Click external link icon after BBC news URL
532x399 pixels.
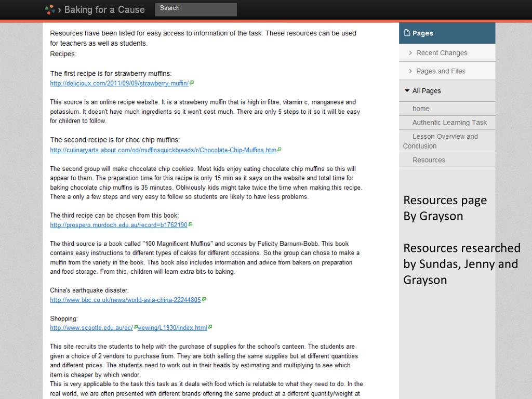tap(204, 299)
